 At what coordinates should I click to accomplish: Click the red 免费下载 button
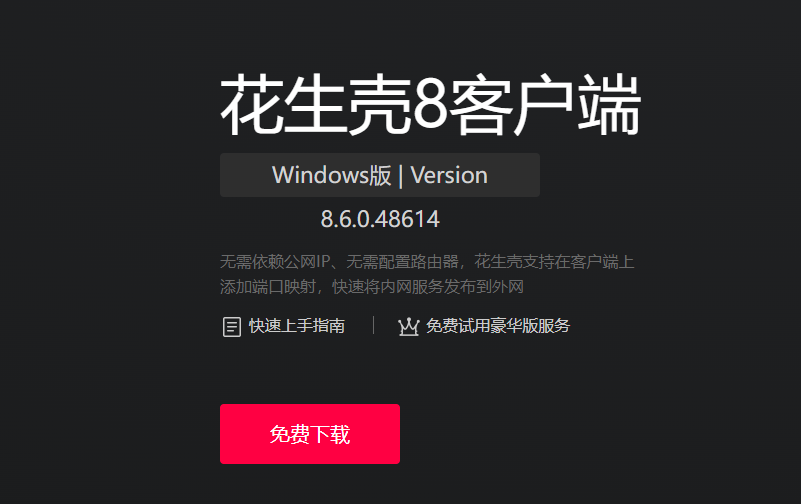click(310, 434)
